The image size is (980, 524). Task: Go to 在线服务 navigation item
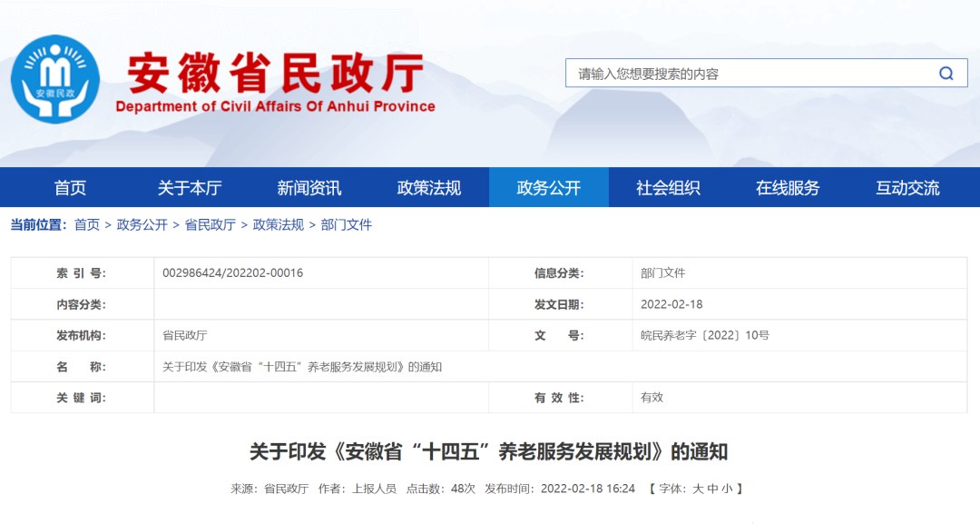pos(788,188)
